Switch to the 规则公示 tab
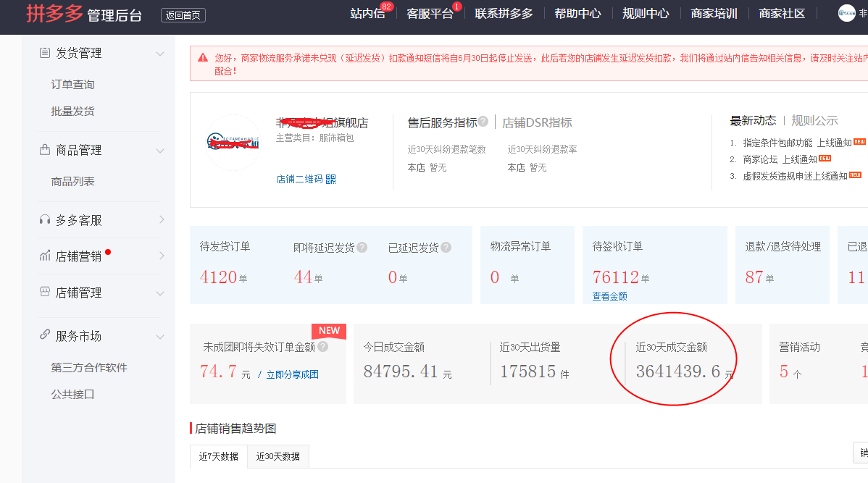 814,121
